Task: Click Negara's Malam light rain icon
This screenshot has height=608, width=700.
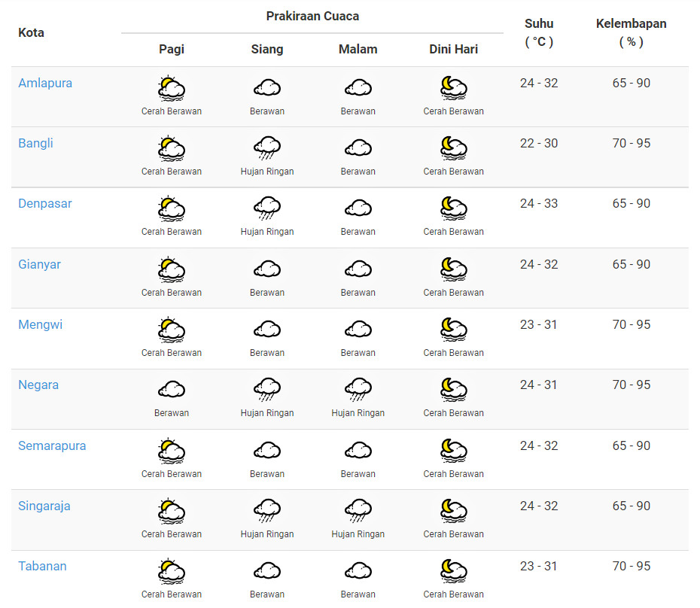Action: tap(358, 391)
